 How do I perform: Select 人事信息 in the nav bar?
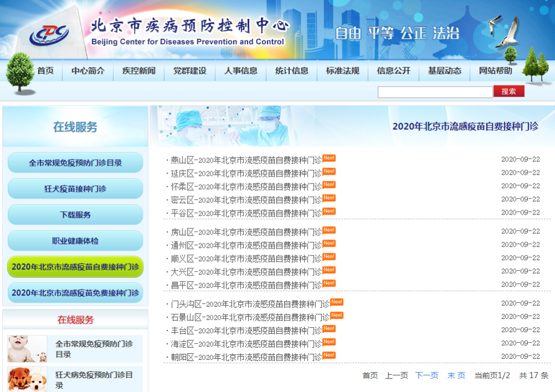241,71
